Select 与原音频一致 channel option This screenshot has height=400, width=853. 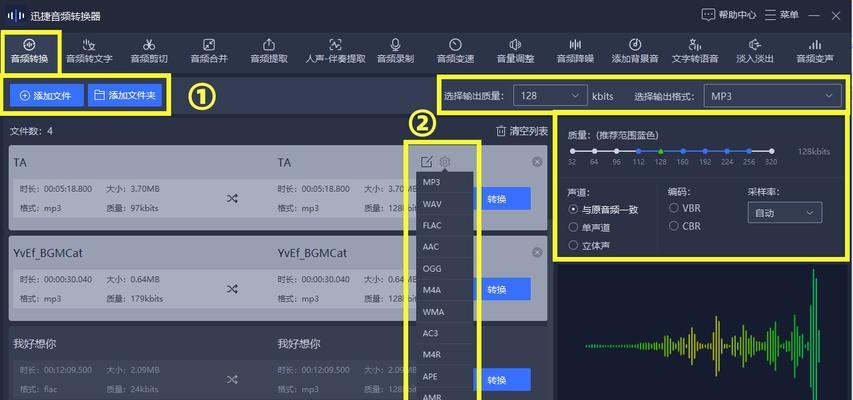coord(603,209)
